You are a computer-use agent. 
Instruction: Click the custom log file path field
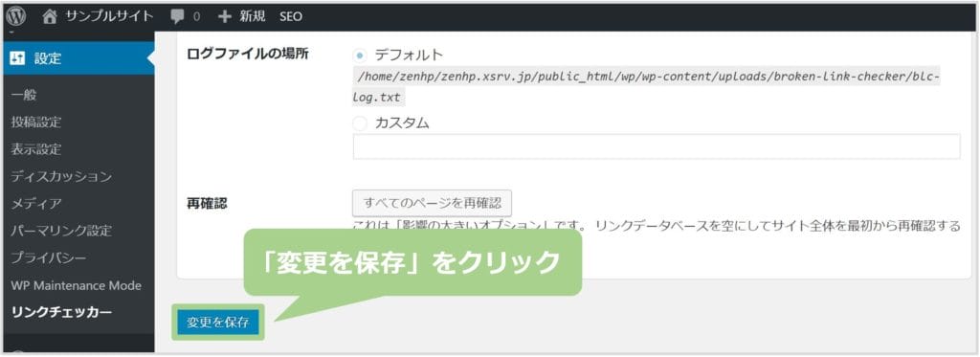pyautogui.click(x=657, y=146)
